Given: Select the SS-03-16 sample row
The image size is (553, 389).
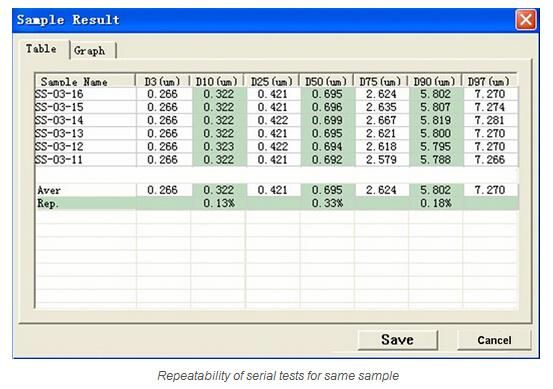Looking at the screenshot, I should pos(276,94).
